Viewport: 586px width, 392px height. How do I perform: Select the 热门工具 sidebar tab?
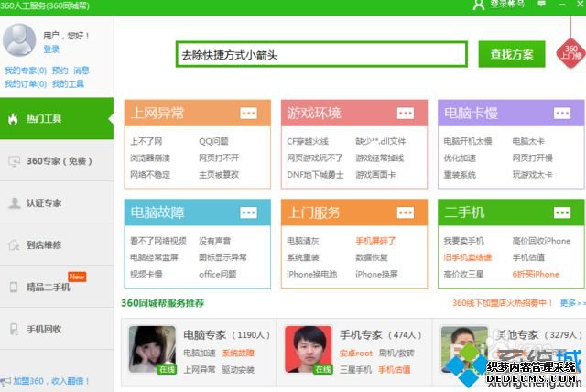57,119
